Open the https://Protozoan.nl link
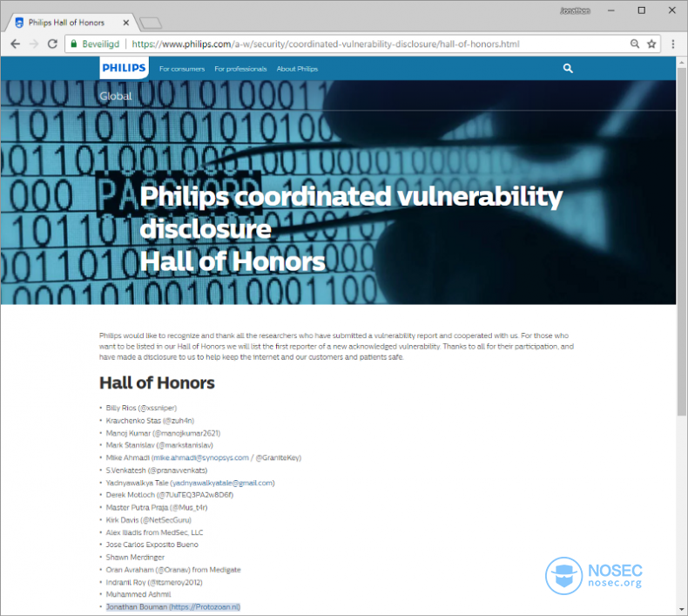This screenshot has width=688, height=616. pyautogui.click(x=205, y=606)
